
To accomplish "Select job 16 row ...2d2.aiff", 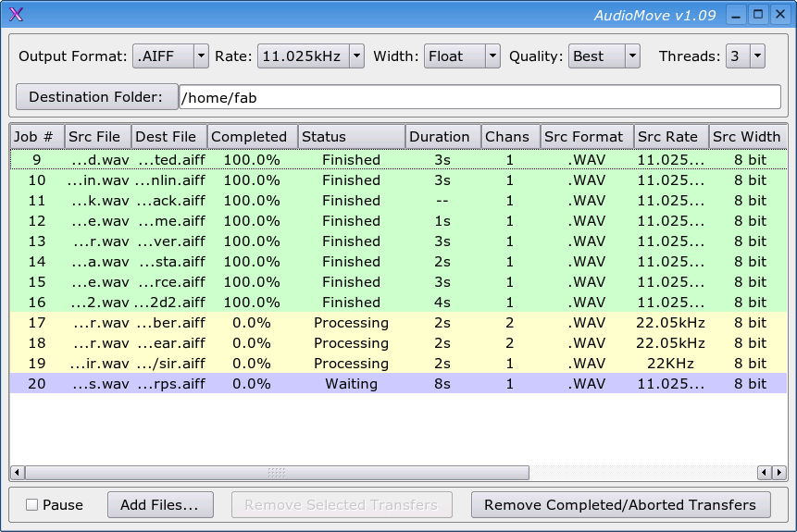I will (x=398, y=302).
